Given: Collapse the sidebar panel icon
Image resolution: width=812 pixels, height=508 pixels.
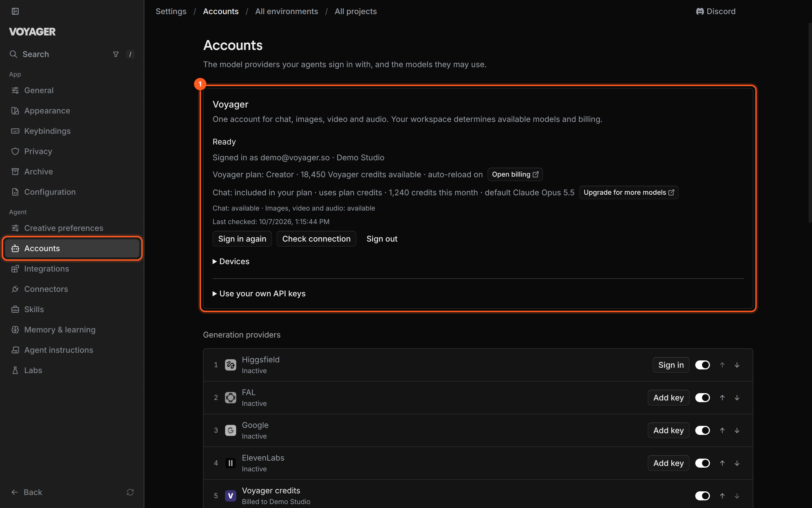Looking at the screenshot, I should point(15,11).
